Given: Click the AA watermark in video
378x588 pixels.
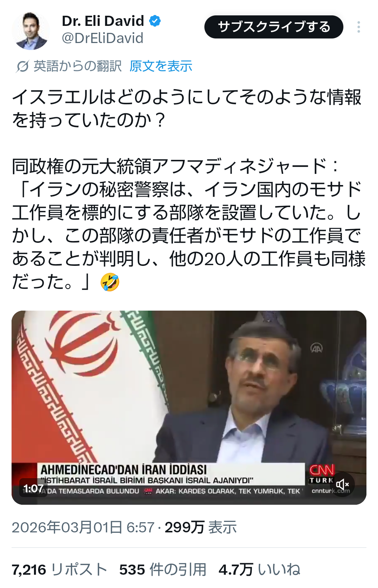Looking at the screenshot, I should click(316, 348).
